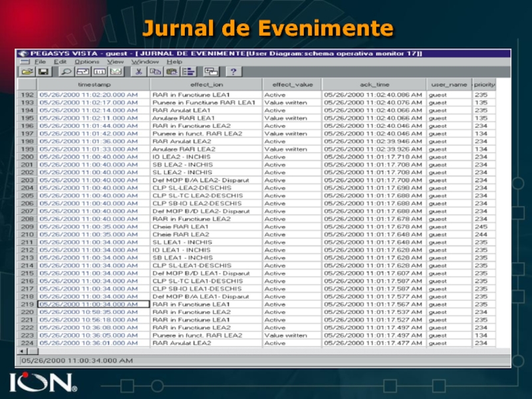Click 'guest' user_name in row 224

449,343
